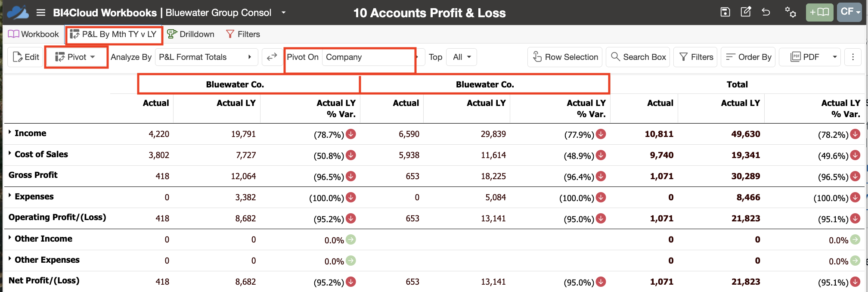The height and width of the screenshot is (292, 868).
Task: Open the Bluewater Group Consol dropdown arrow
Action: (284, 12)
